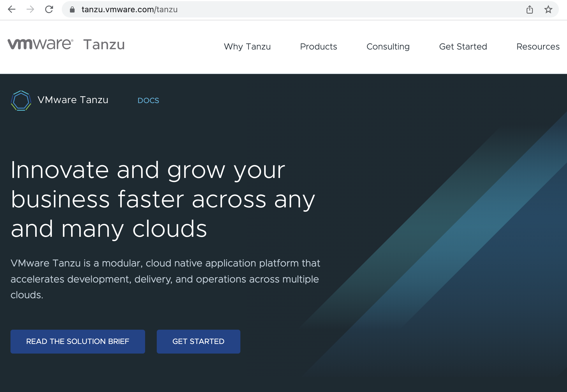Viewport: 567px width, 392px height.
Task: Click the VMware logo in header
Action: click(x=40, y=44)
